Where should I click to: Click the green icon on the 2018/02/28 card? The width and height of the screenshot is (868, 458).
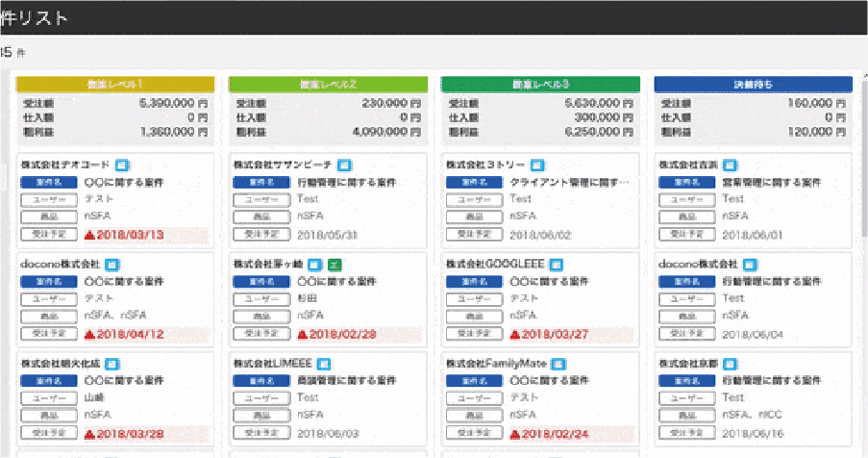point(334,264)
